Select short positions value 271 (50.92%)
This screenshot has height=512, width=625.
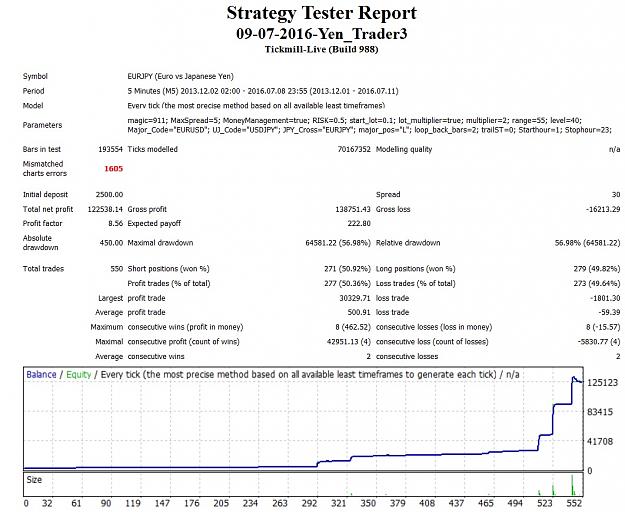click(347, 269)
